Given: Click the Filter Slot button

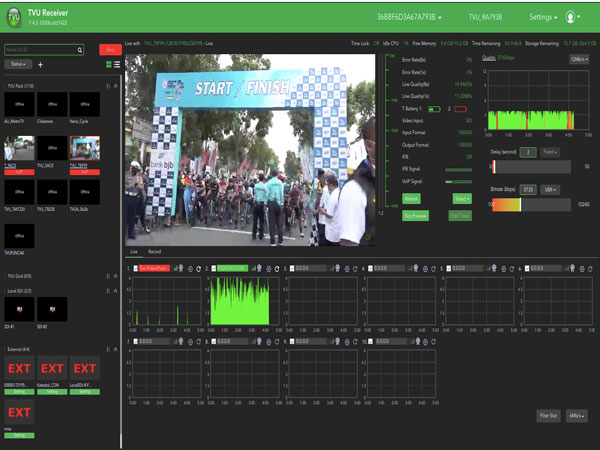Looking at the screenshot, I should pyautogui.click(x=548, y=416).
